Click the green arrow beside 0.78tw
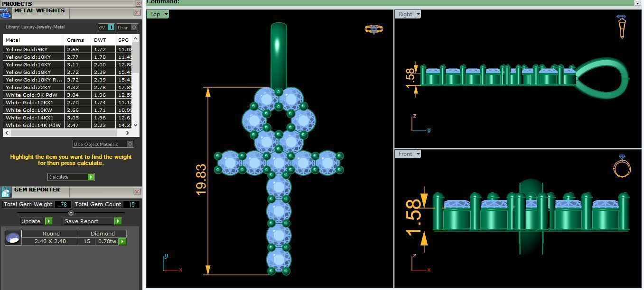The image size is (644, 290). click(122, 241)
